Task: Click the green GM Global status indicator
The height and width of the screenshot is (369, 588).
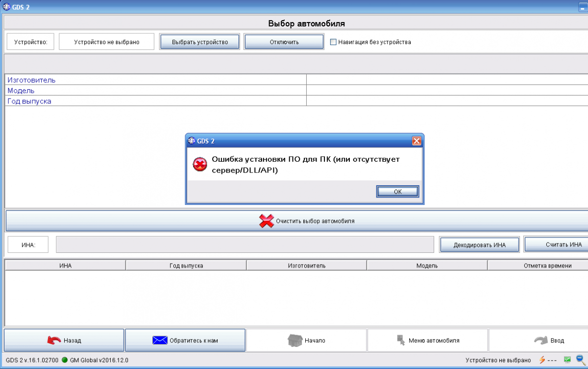Action: pos(64,360)
